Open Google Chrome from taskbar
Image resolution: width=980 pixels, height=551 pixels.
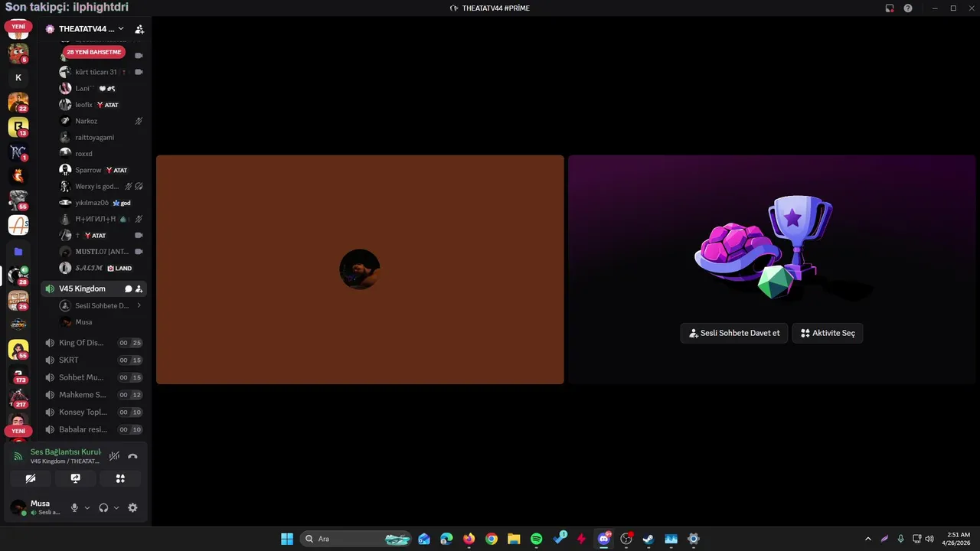492,539
